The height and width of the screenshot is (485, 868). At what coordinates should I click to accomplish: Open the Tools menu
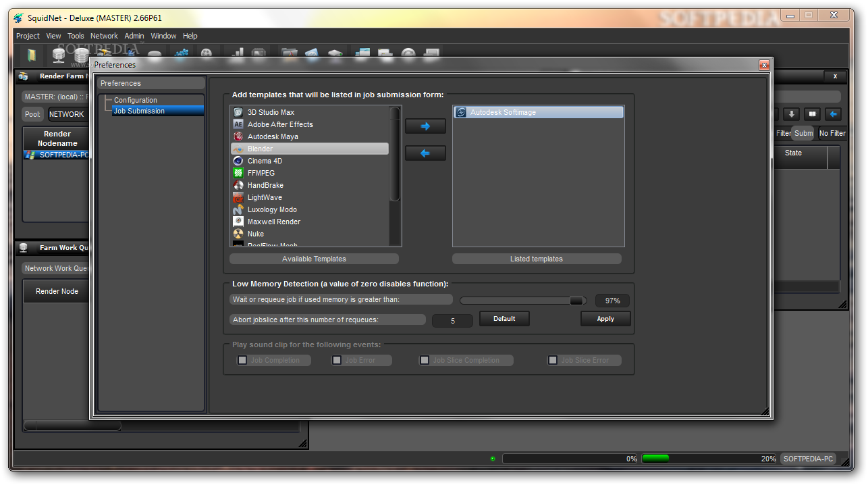[x=76, y=36]
